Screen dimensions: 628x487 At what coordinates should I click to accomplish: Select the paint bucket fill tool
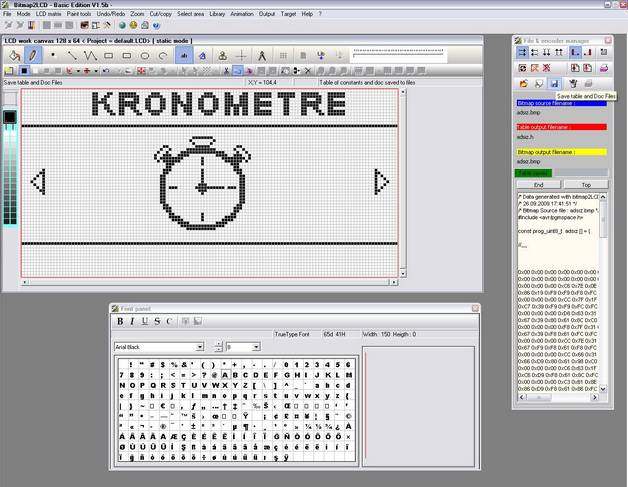15,56
